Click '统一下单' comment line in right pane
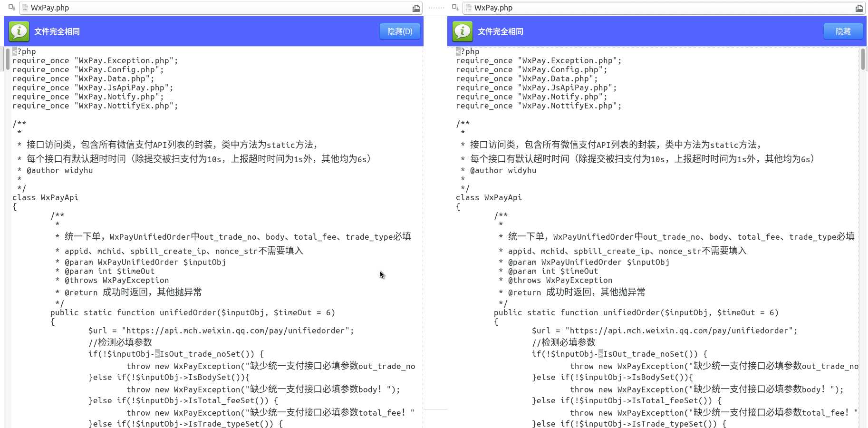868x428 pixels. pos(676,236)
